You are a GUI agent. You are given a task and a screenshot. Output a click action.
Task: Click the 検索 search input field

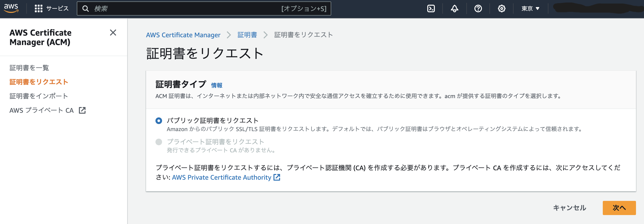click(204, 8)
